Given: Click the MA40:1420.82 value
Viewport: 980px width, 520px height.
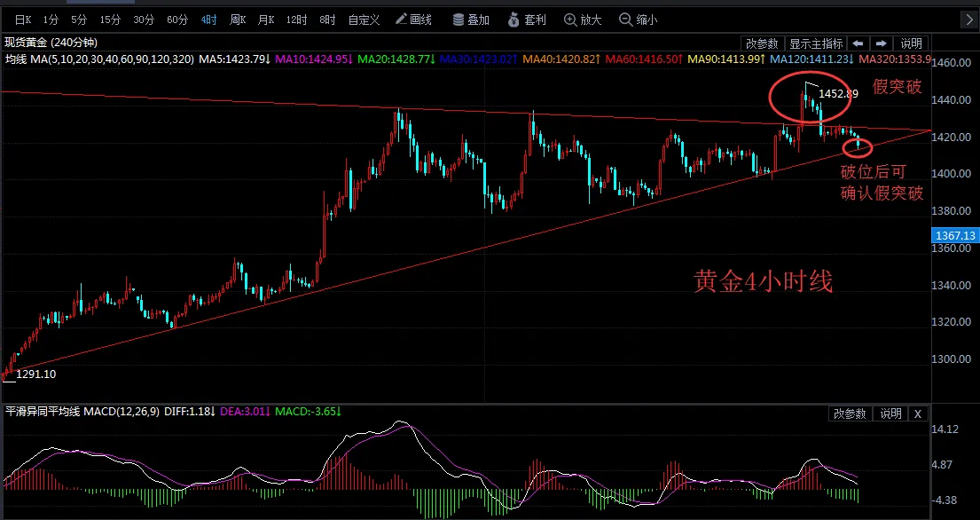Looking at the screenshot, I should [562, 59].
